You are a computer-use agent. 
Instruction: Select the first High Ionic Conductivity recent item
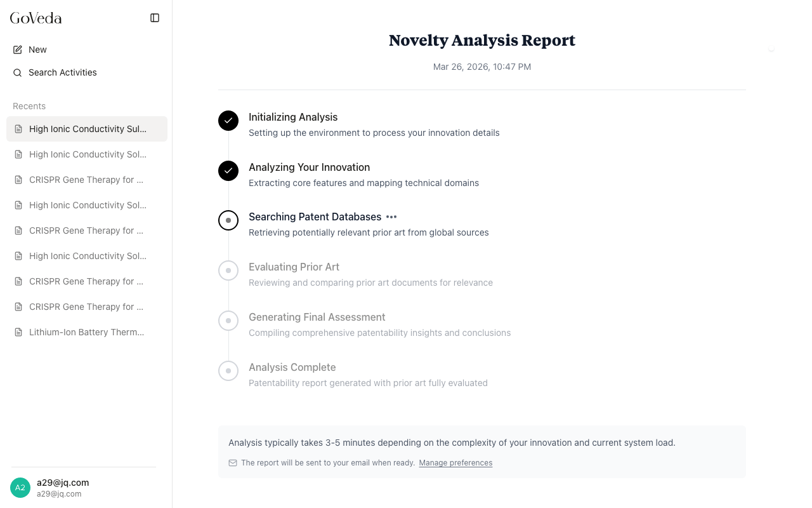[88, 129]
